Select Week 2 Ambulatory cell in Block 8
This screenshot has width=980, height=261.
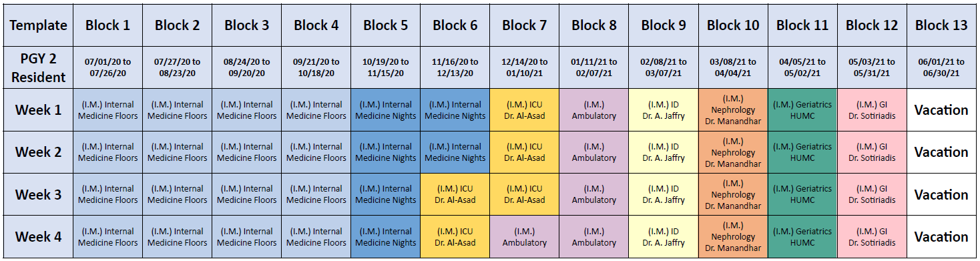tap(594, 152)
